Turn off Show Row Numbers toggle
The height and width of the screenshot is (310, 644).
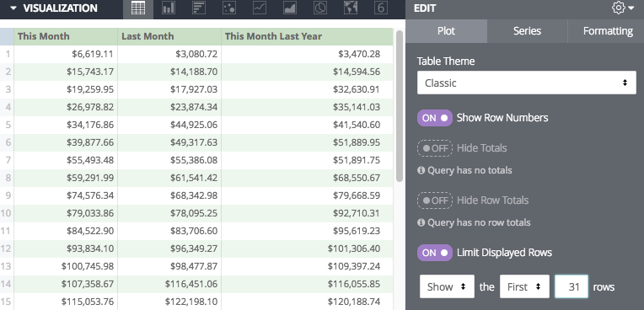click(435, 118)
